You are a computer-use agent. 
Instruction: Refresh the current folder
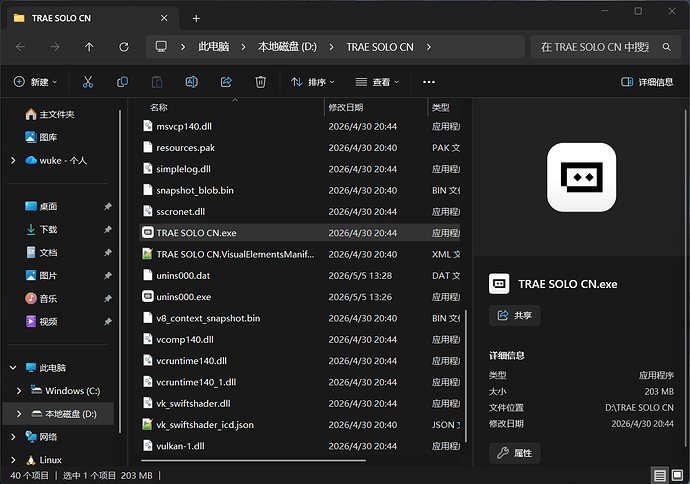pos(124,47)
